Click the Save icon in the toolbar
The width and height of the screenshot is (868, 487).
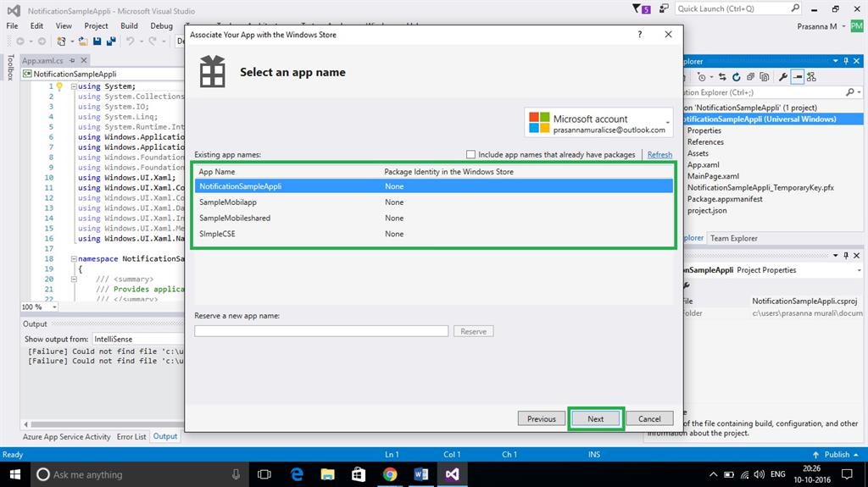pos(97,42)
